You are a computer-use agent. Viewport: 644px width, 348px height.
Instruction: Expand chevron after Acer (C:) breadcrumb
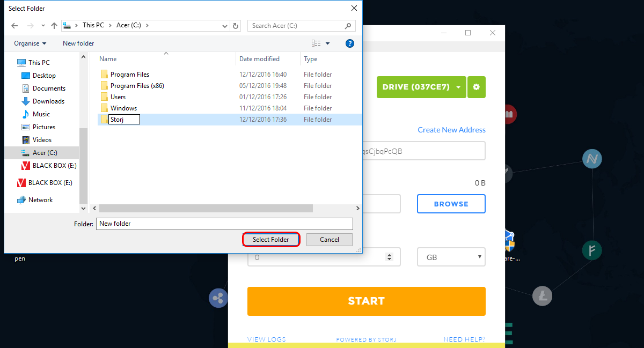point(147,26)
